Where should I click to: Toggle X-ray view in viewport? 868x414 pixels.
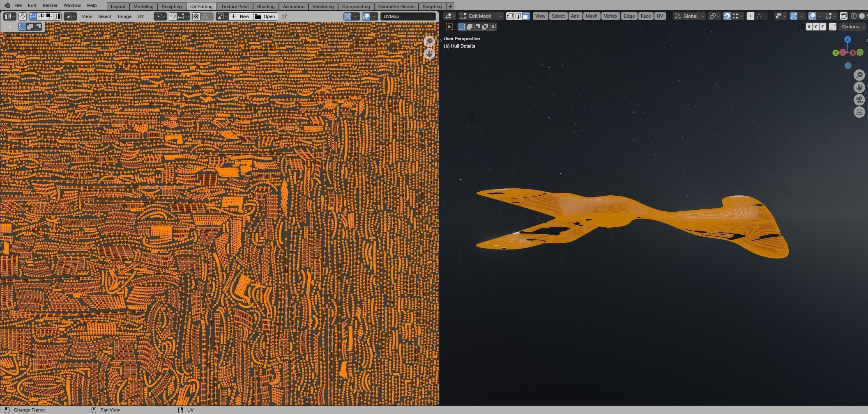pyautogui.click(x=843, y=16)
